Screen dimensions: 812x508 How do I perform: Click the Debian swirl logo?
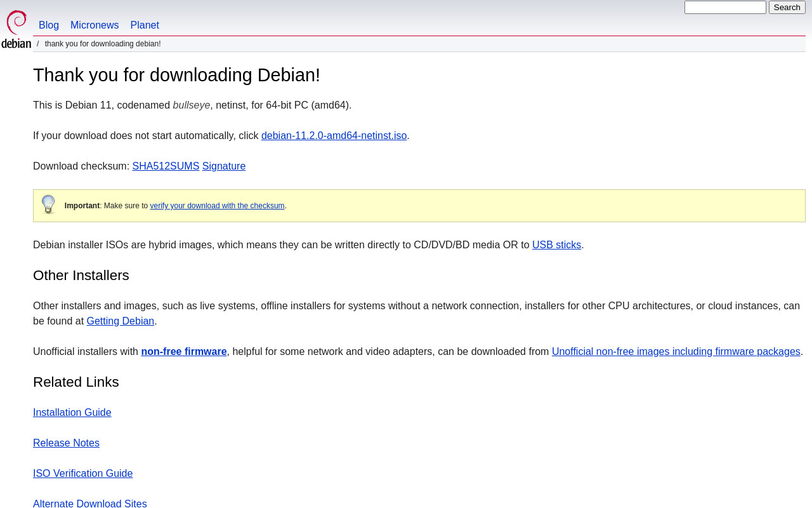pyautogui.click(x=16, y=29)
